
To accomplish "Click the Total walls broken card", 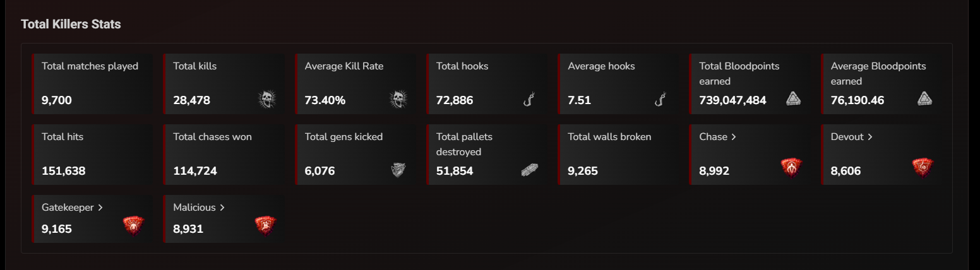I will click(x=618, y=154).
